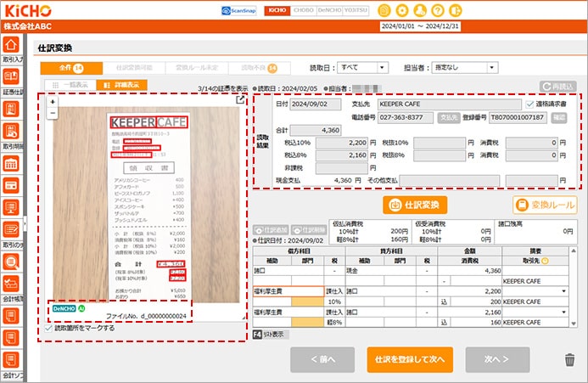Click the 税込10% field showing 2,200
The image size is (588, 383).
[342, 143]
